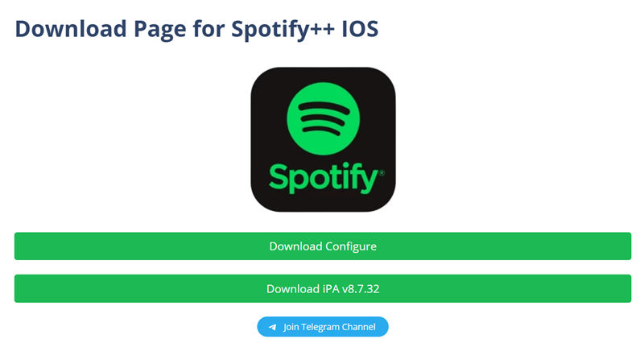
Task: Click the "v8.7.32" version text on button
Action: (x=361, y=289)
